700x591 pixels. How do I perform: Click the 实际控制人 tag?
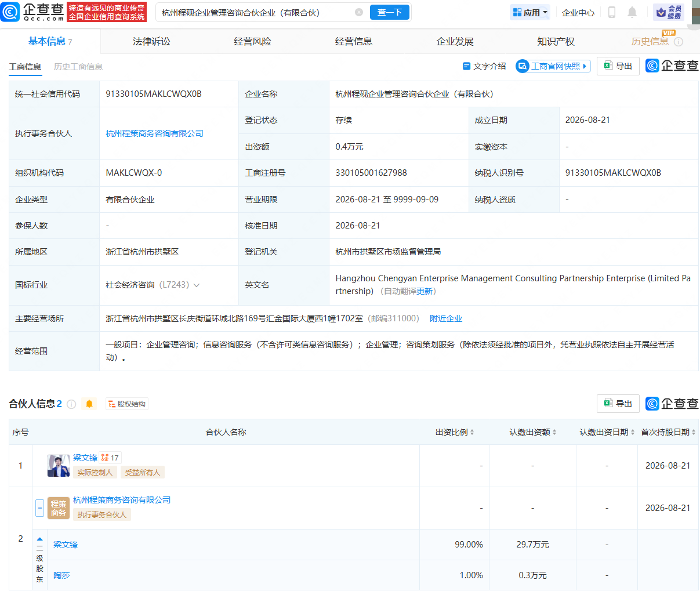95,472
